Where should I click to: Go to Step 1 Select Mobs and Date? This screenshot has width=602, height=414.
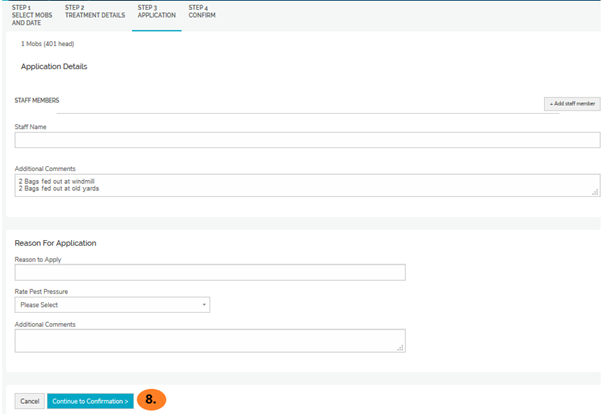(31, 15)
